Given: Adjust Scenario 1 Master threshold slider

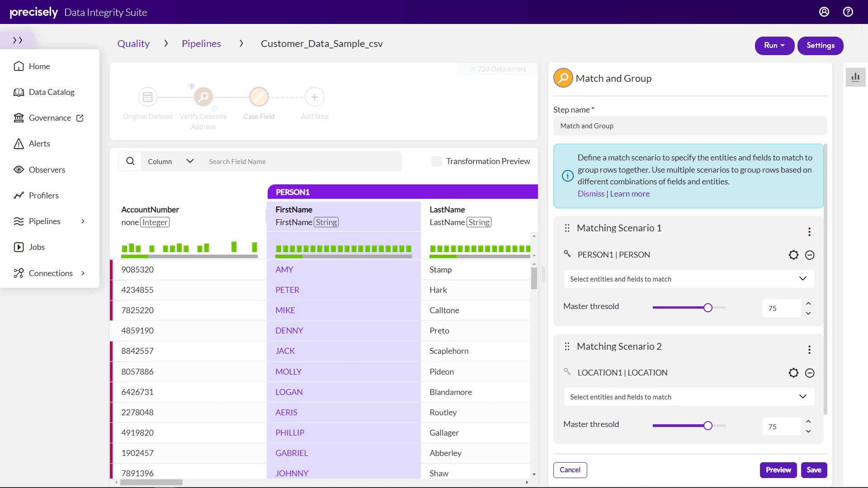Looking at the screenshot, I should 708,308.
